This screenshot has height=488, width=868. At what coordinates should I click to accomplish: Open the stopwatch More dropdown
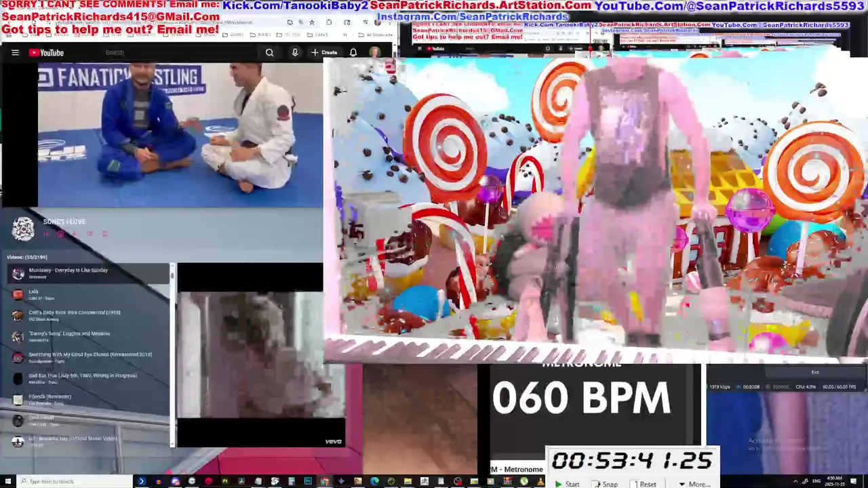coord(694,484)
